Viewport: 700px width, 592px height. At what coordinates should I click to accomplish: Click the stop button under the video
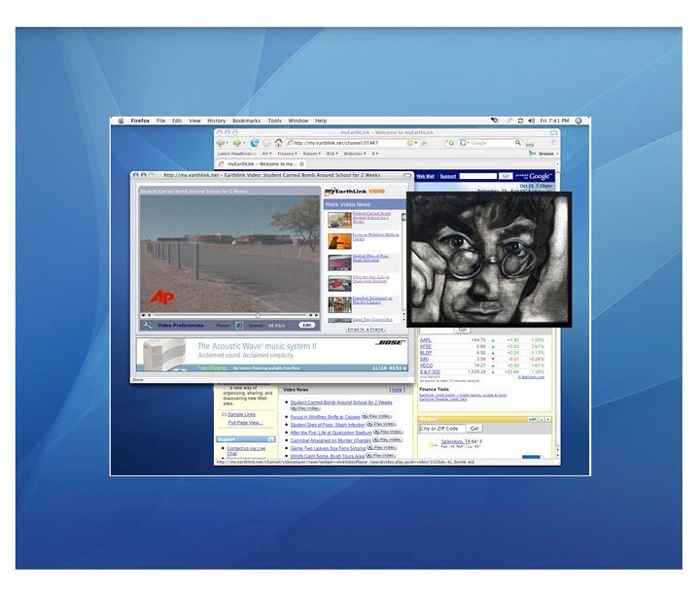coord(149,315)
